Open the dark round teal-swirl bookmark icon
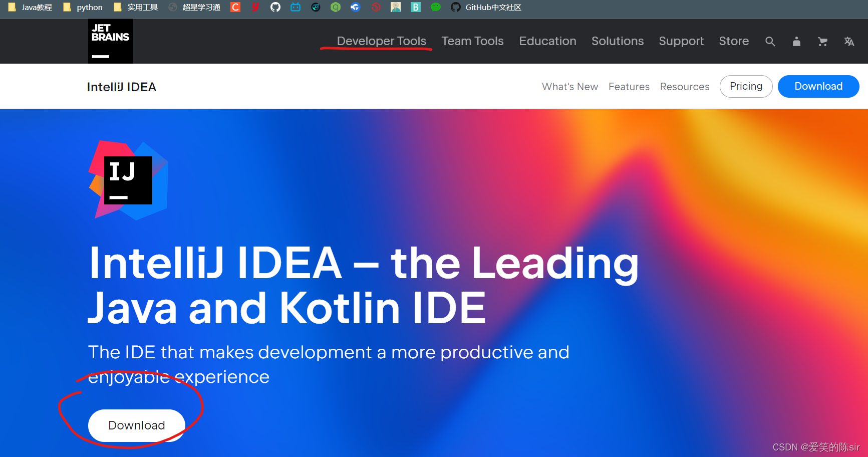 316,7
